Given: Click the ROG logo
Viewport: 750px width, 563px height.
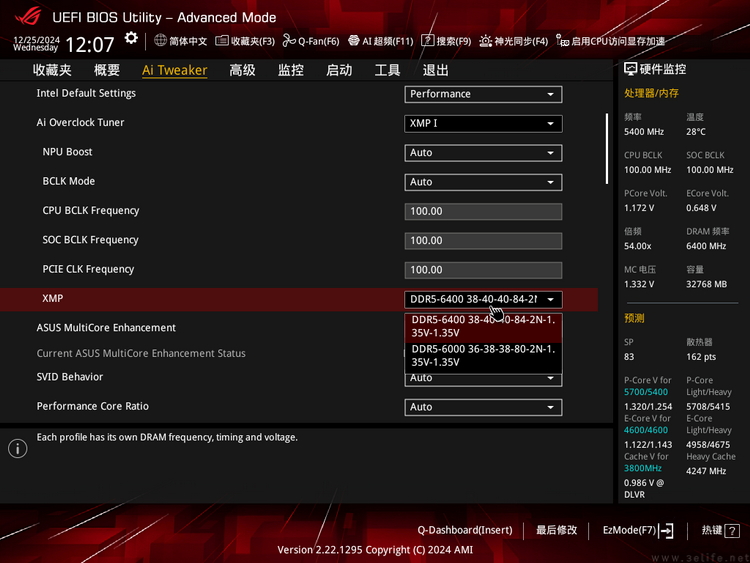Looking at the screenshot, I should [x=28, y=17].
